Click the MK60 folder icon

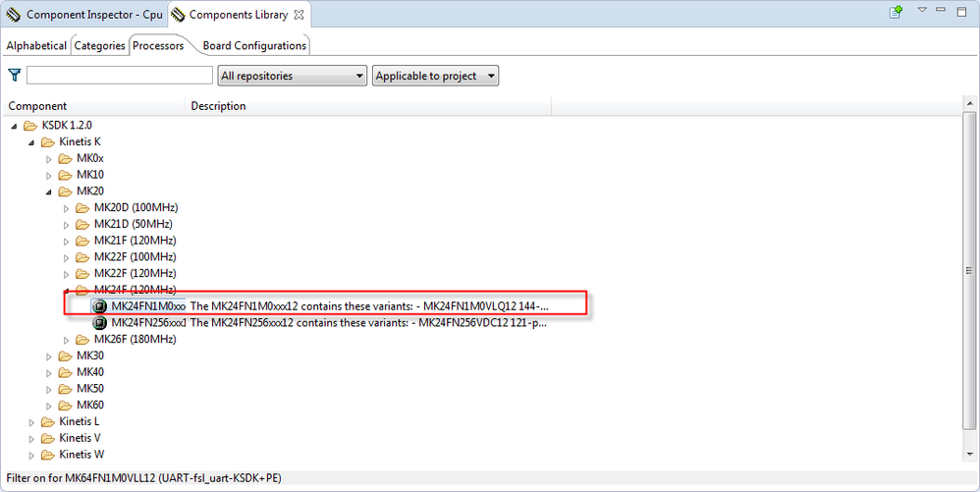pos(65,406)
